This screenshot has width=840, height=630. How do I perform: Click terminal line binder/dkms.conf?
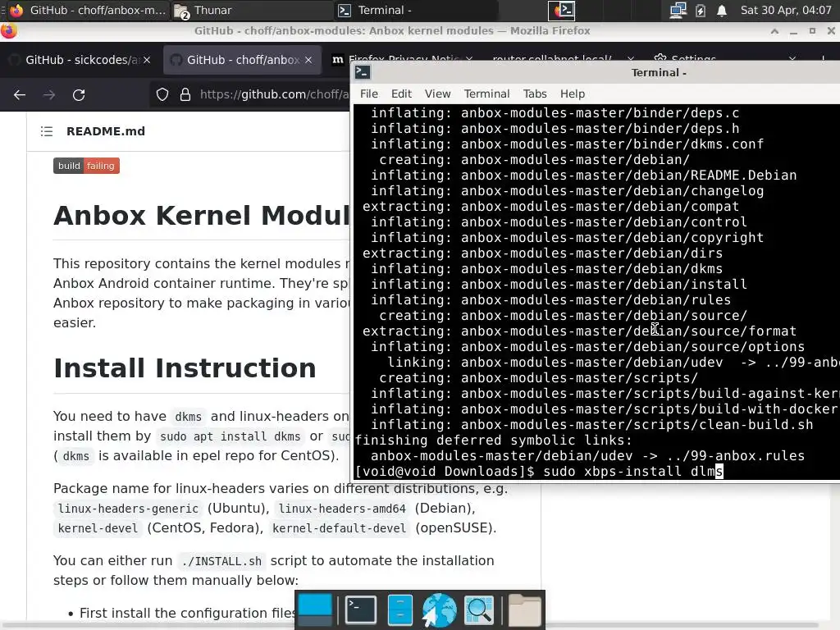[x=568, y=144]
